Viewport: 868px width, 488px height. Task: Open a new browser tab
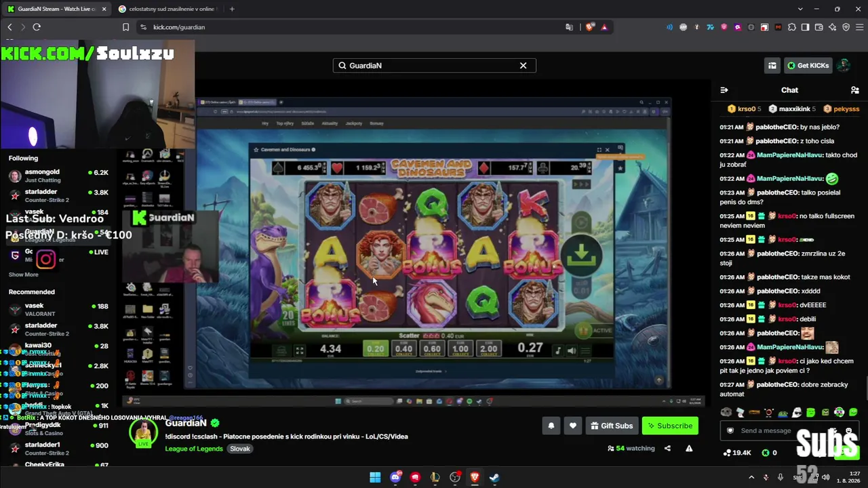232,9
